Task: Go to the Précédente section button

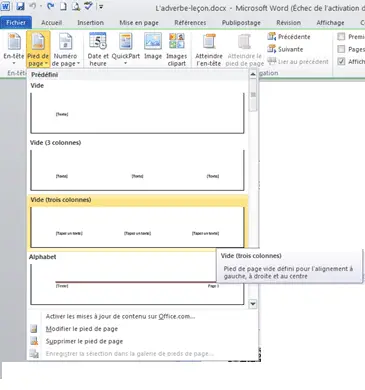Action: [x=289, y=37]
